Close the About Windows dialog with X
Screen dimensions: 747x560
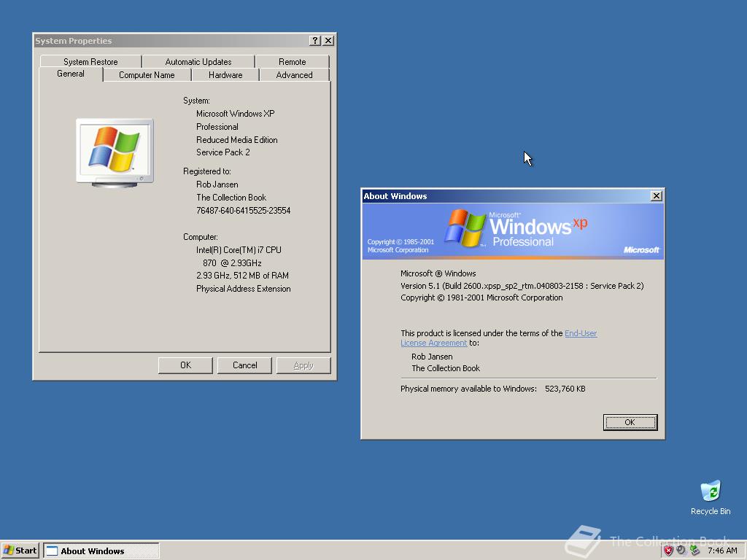(x=656, y=195)
